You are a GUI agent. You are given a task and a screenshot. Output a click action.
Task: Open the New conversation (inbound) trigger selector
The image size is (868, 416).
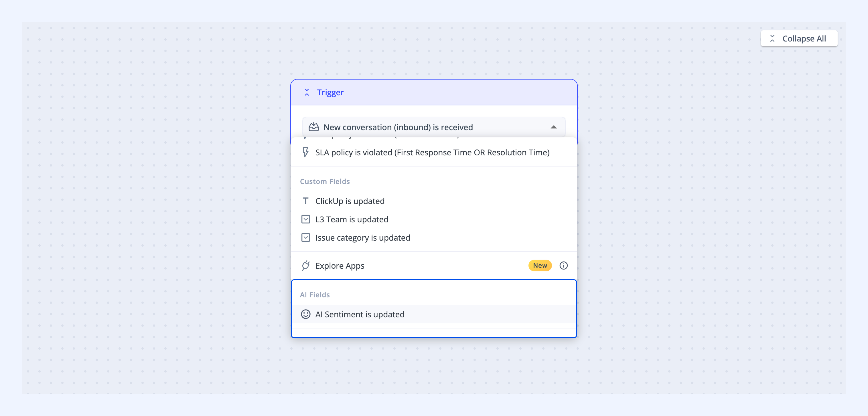434,127
